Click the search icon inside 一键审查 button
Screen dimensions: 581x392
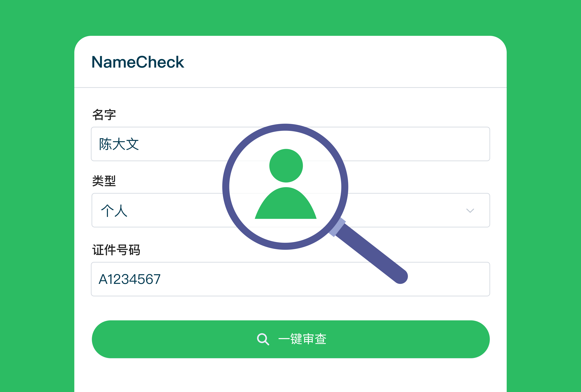pos(263,339)
